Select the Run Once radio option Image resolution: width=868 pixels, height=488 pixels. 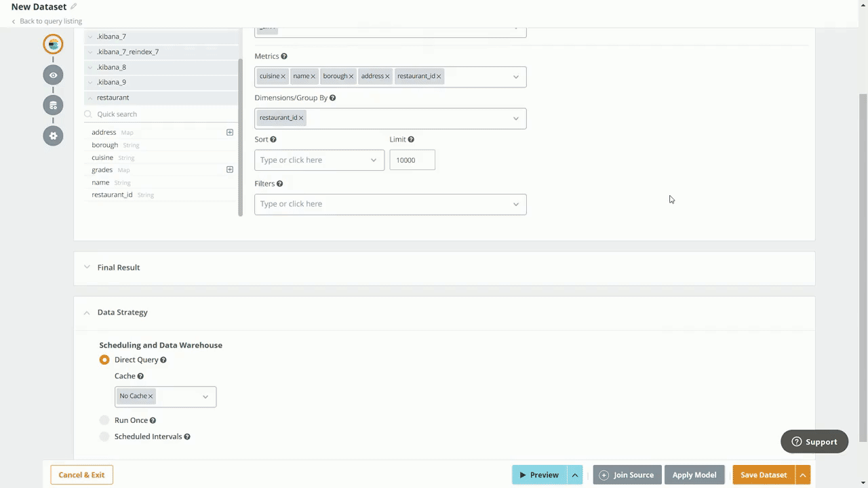pos(104,420)
